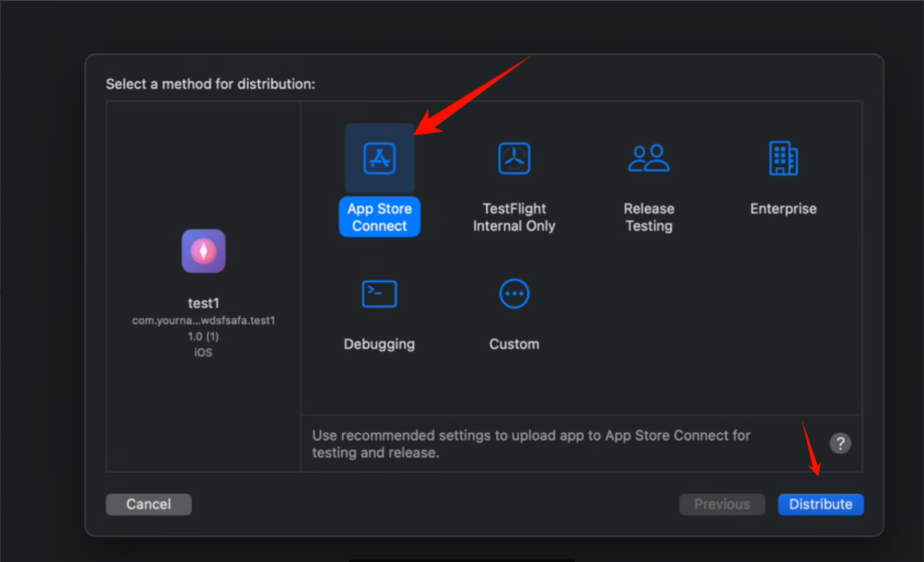The image size is (924, 562).
Task: Click the Enterprise label
Action: coord(783,209)
